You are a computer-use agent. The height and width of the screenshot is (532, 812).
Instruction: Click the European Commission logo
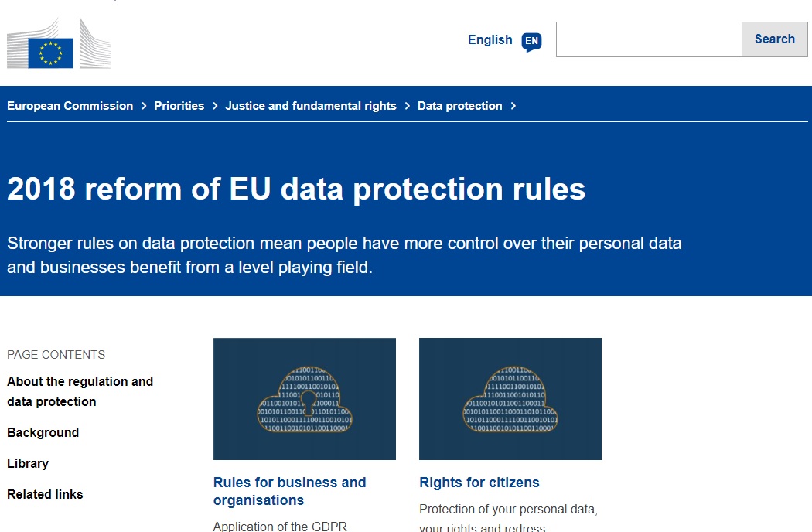[59, 43]
